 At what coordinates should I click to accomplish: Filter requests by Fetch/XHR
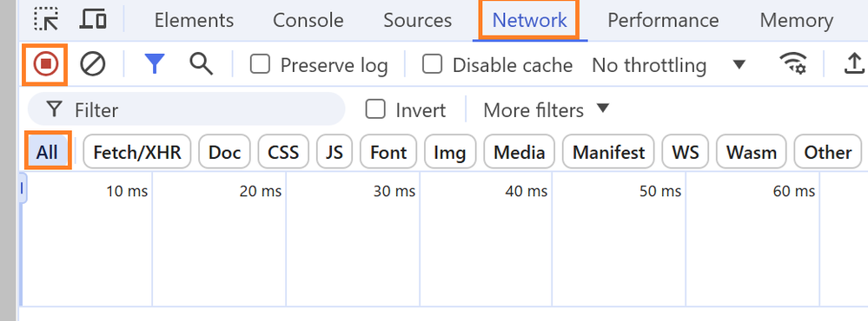click(136, 152)
